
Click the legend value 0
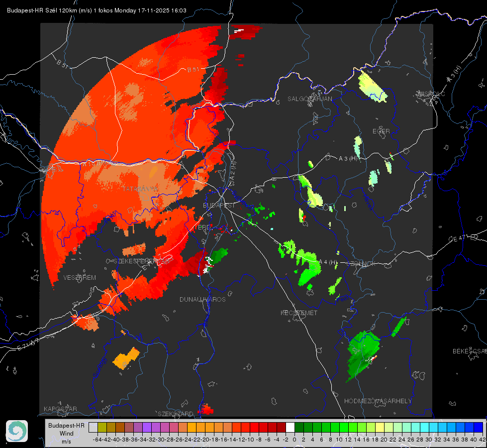coord(294,440)
